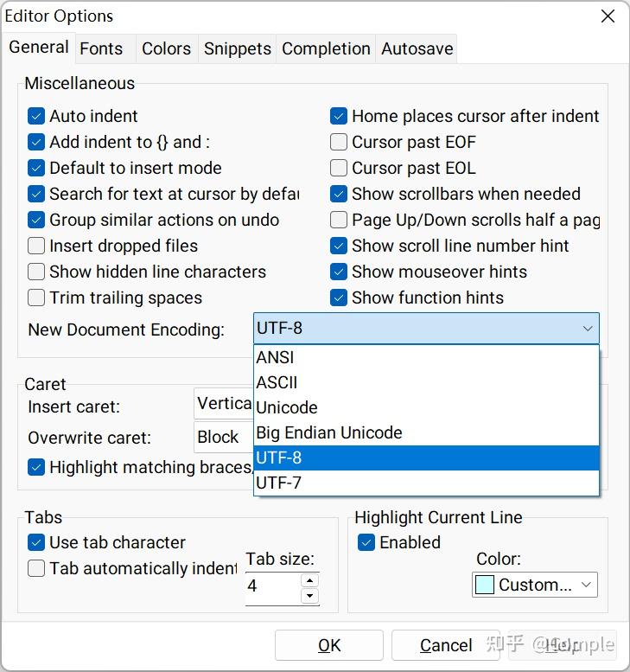Click the Tab size input field

[271, 586]
